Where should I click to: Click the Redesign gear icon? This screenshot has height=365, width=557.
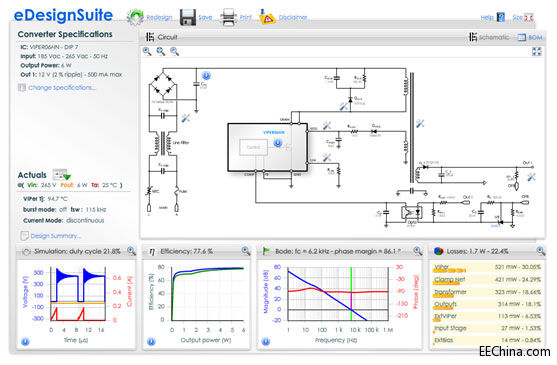135,17
